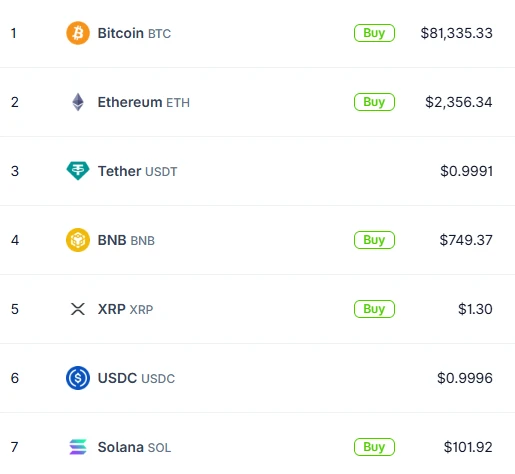
Task: Open the Bitcoin BTC name link
Action: pos(134,33)
